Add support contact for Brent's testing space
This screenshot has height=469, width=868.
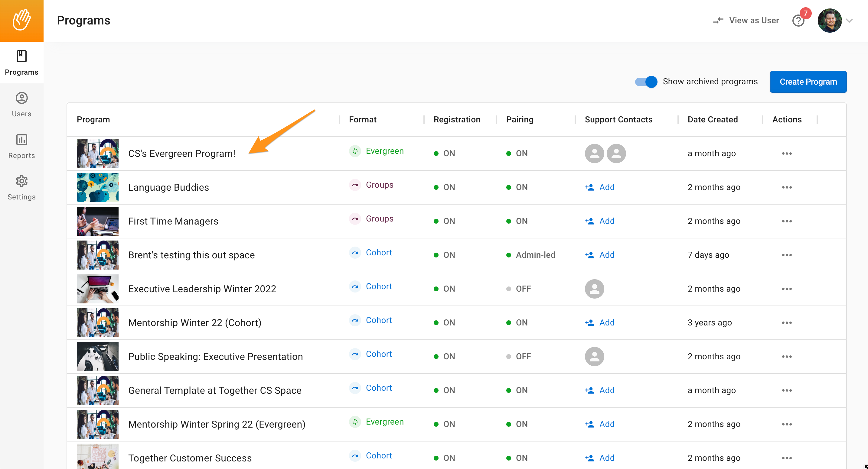coord(600,255)
